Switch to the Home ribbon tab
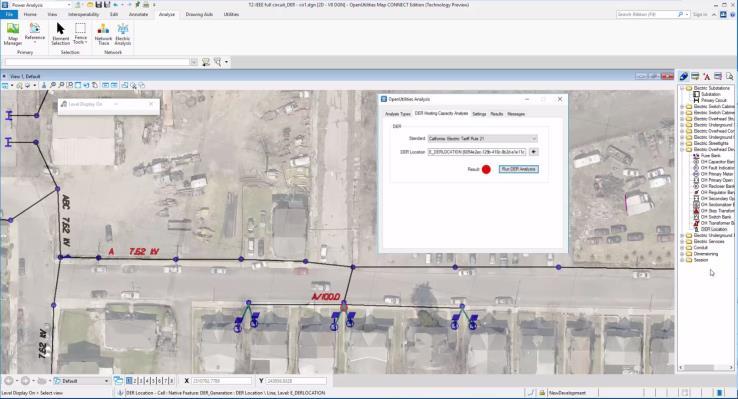 click(30, 15)
